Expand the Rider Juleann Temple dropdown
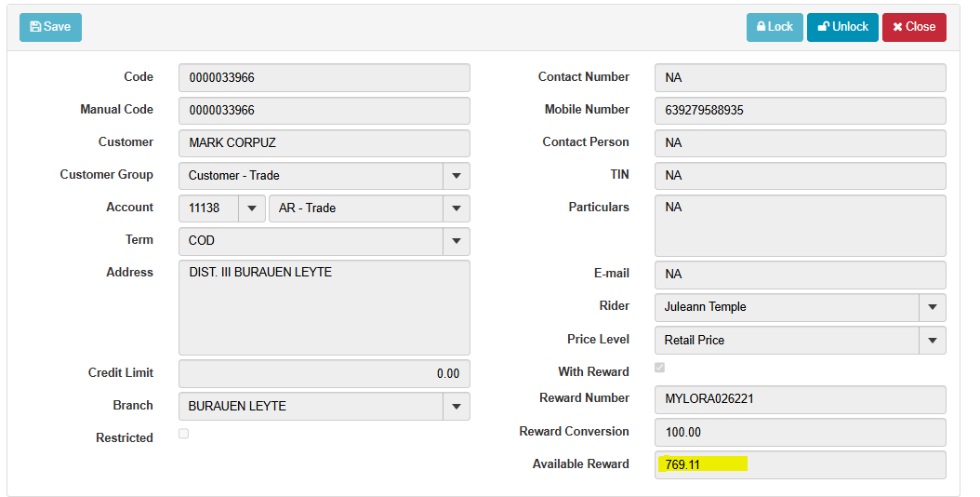Image resolution: width=980 pixels, height=497 pixels. pos(932,307)
